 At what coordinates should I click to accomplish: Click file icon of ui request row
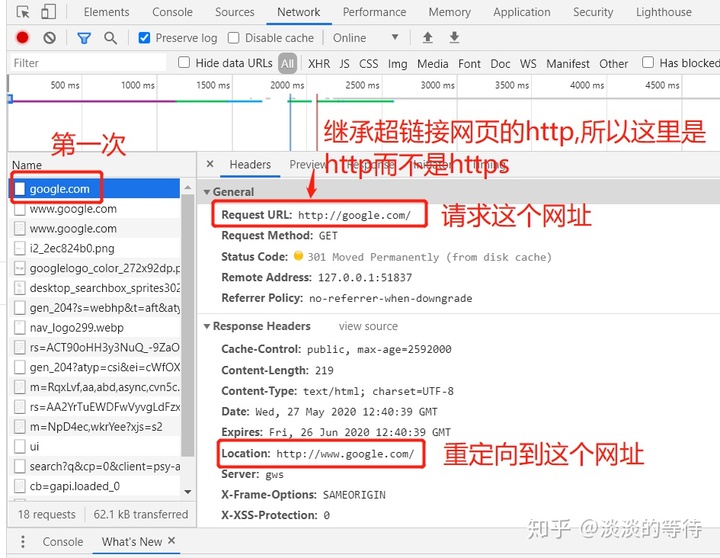point(19,446)
